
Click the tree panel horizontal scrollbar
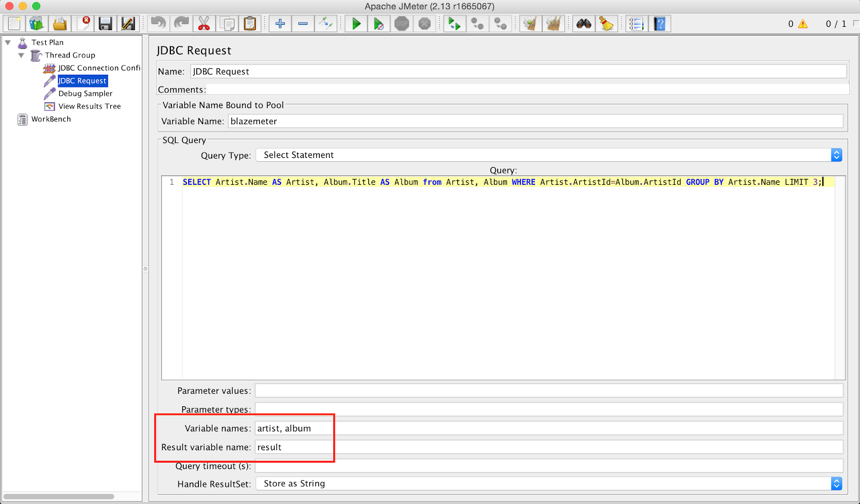tap(59, 496)
